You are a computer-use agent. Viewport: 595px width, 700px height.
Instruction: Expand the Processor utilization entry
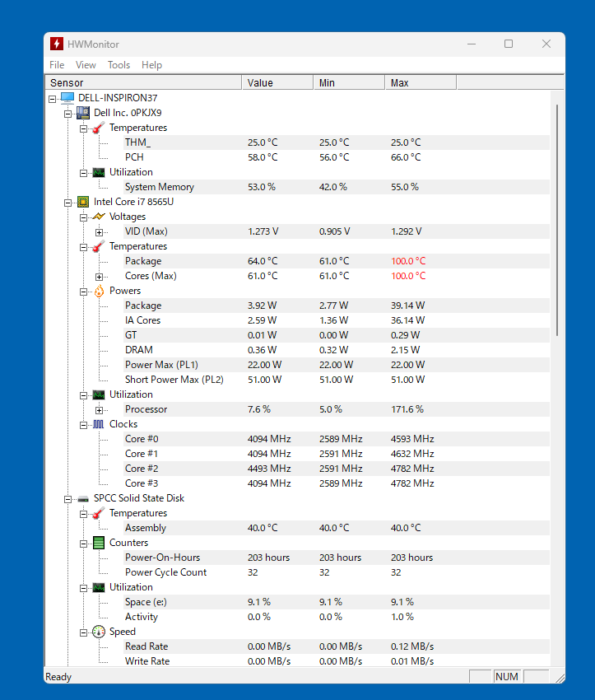click(x=99, y=410)
